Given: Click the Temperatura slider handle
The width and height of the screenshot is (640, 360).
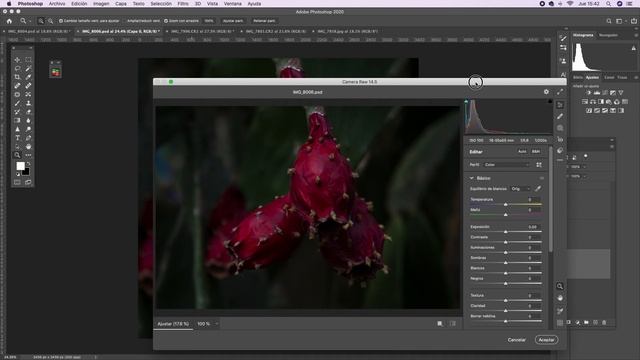Looking at the screenshot, I should tap(506, 204).
